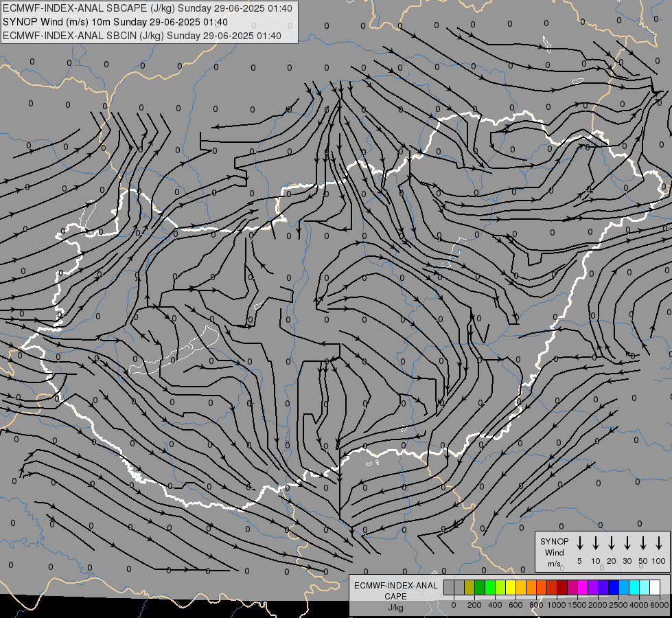Click the wind arrow above 30 m/s

point(627,543)
